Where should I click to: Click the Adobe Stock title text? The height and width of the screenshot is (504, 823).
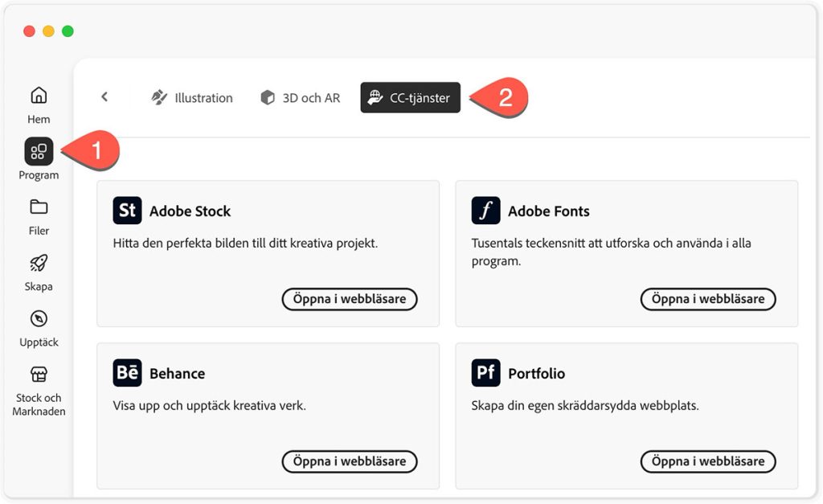click(x=190, y=211)
